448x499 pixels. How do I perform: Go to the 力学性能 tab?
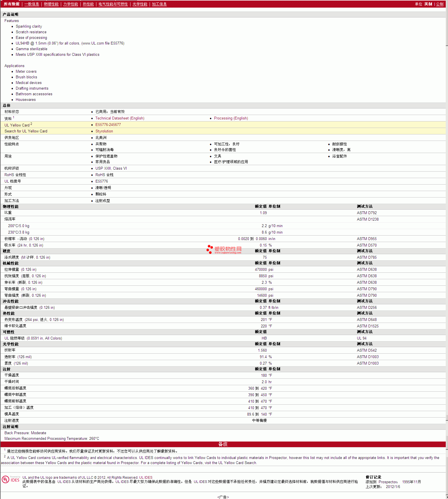tap(70, 4)
